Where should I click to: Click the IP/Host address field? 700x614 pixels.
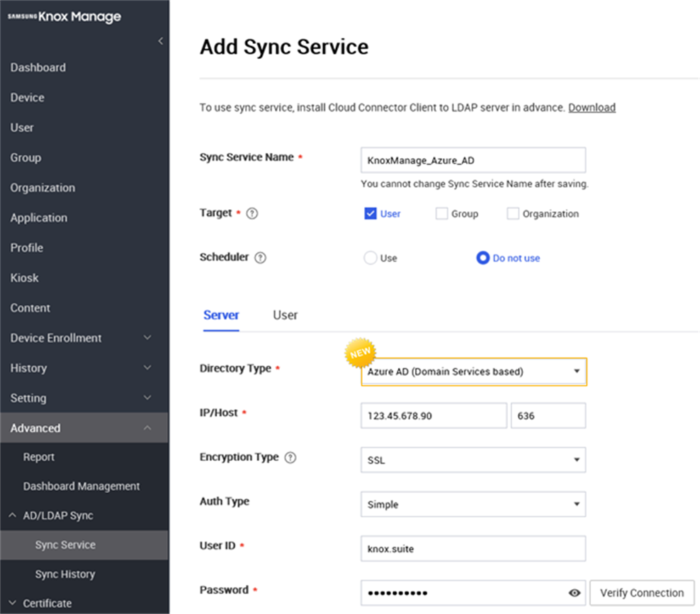click(434, 415)
